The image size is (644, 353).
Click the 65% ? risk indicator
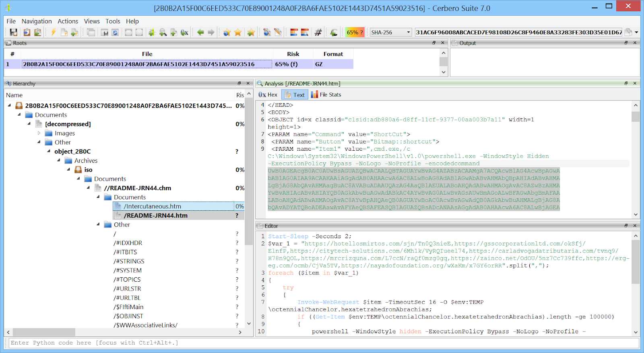pyautogui.click(x=355, y=32)
